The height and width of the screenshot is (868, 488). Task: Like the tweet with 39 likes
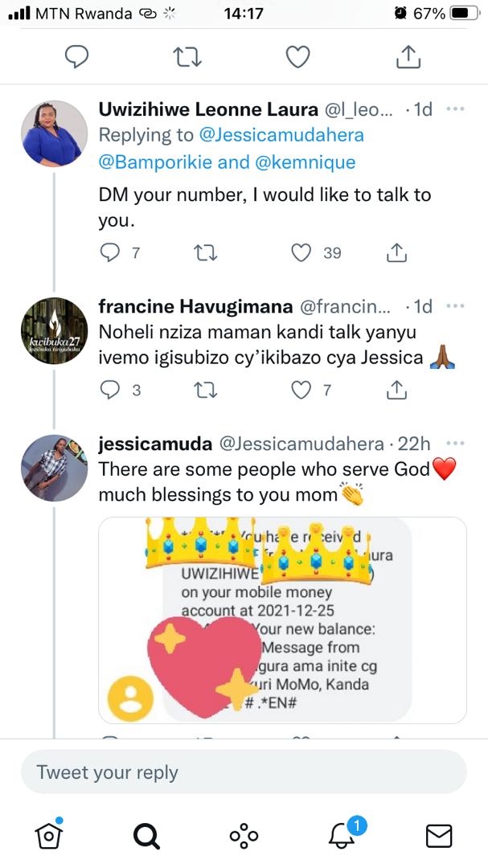301,253
